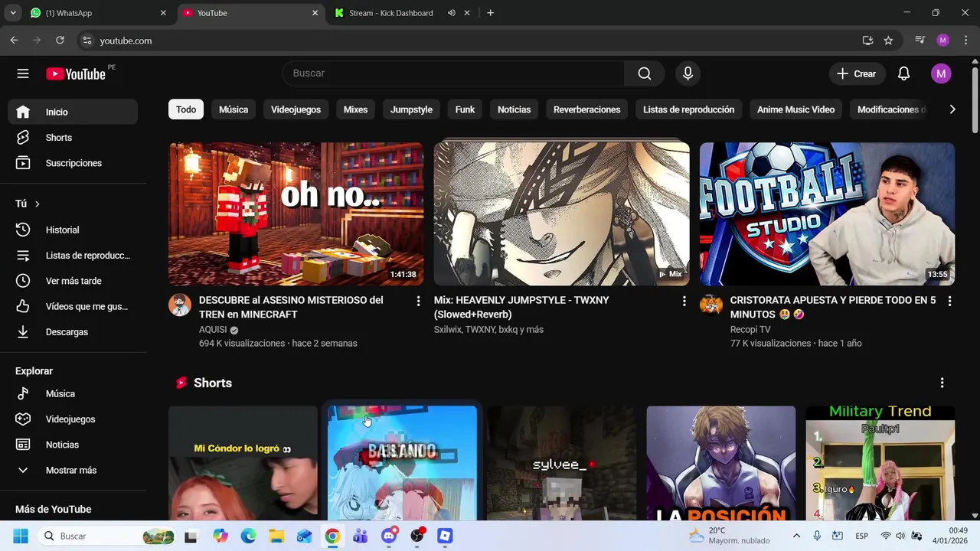The width and height of the screenshot is (980, 551).
Task: Select the Jumpstyle filter chip
Action: 411,109
